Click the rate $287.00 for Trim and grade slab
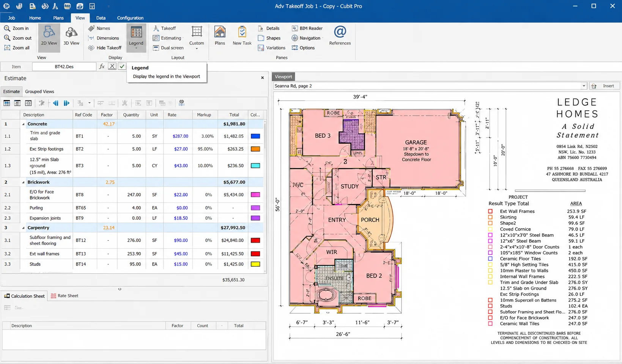This screenshot has height=364, width=622. click(x=180, y=136)
